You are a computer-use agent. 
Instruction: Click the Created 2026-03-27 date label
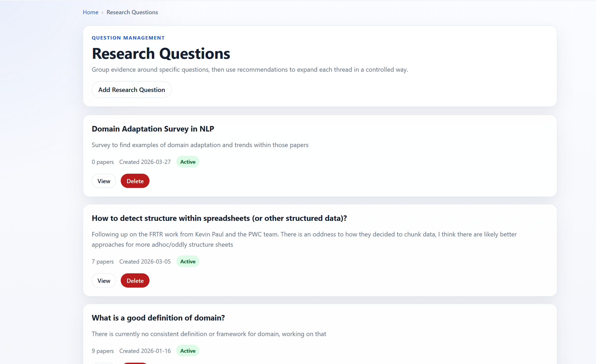pyautogui.click(x=145, y=162)
